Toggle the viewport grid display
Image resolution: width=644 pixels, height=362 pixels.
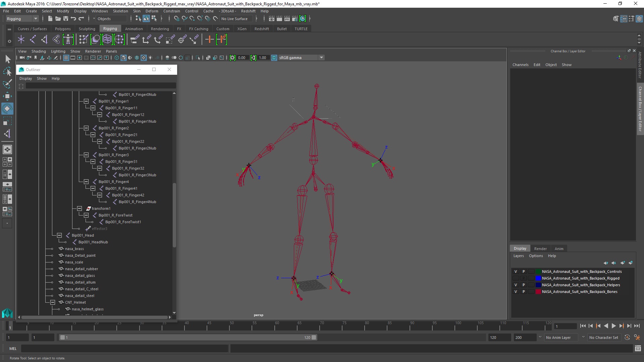[66, 58]
